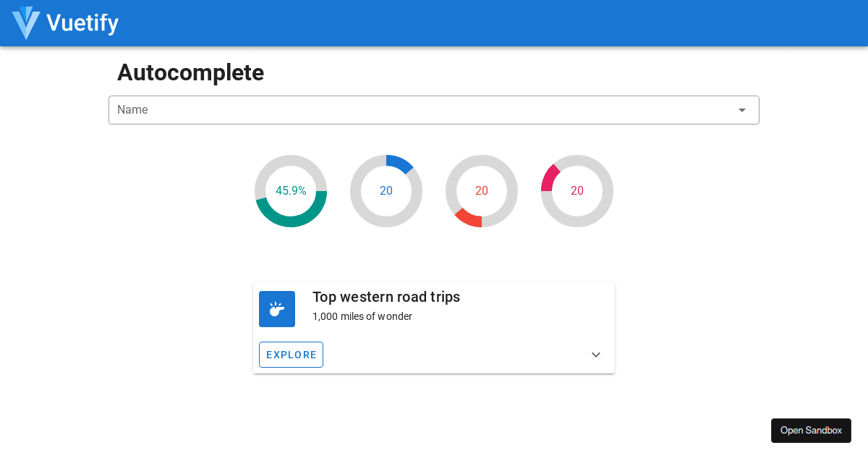Click the red number 20 label
This screenshot has height=456, width=868.
482,191
